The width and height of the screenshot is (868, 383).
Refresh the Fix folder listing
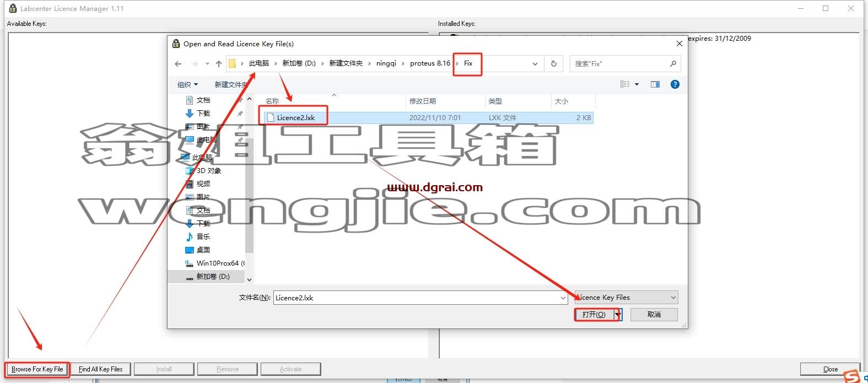tap(554, 64)
